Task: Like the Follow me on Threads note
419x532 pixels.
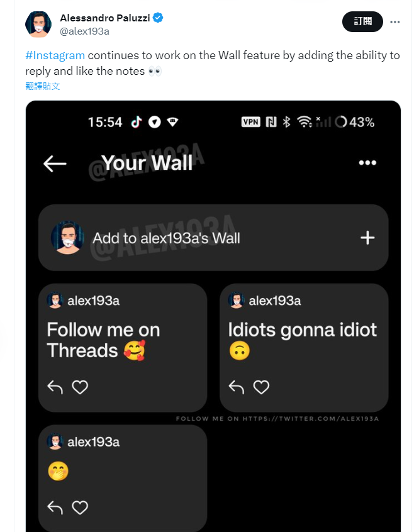Action: [x=80, y=387]
